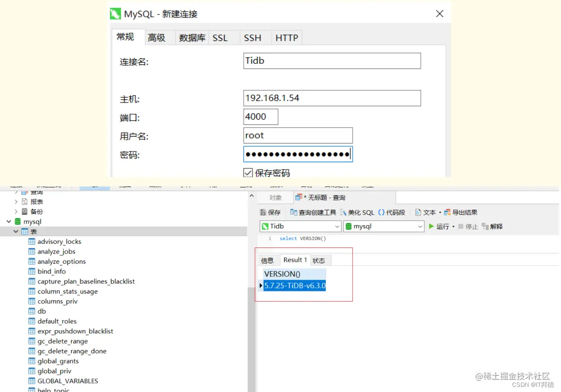561x392 pixels.
Task: Switch to the 数据库 tab
Action: (192, 38)
